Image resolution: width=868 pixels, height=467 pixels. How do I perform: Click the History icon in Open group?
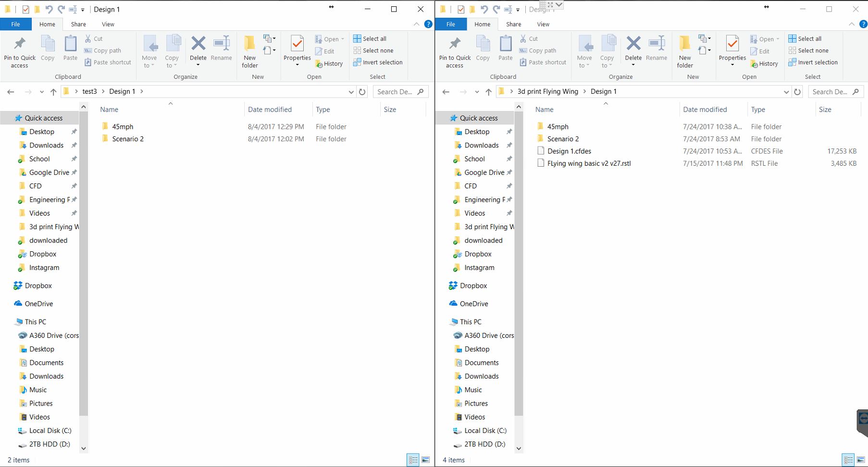(x=329, y=63)
